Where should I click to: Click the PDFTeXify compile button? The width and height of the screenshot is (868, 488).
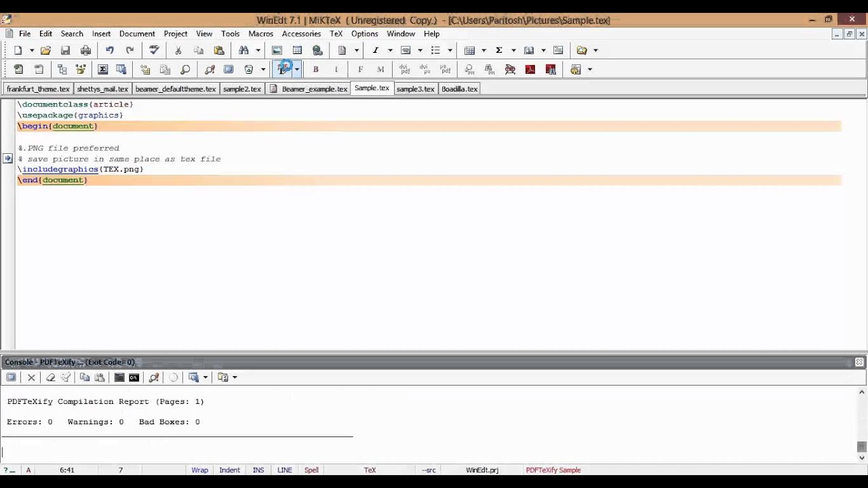coord(283,69)
